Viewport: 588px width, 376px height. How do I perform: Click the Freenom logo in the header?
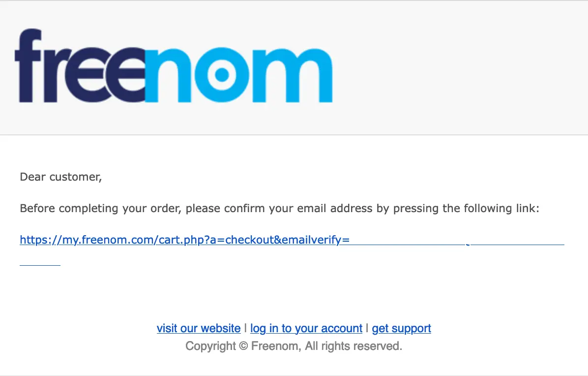point(173,65)
